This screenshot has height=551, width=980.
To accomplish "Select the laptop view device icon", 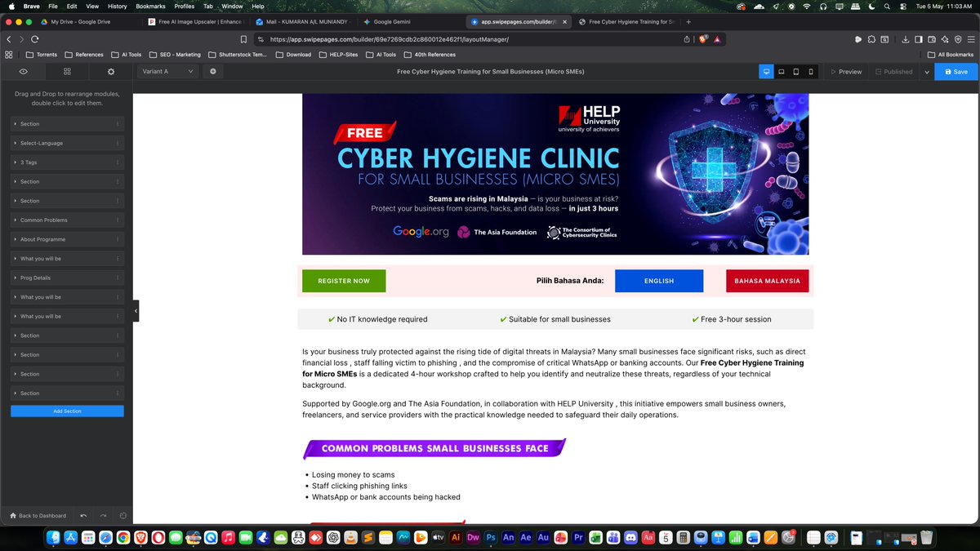I will click(782, 72).
